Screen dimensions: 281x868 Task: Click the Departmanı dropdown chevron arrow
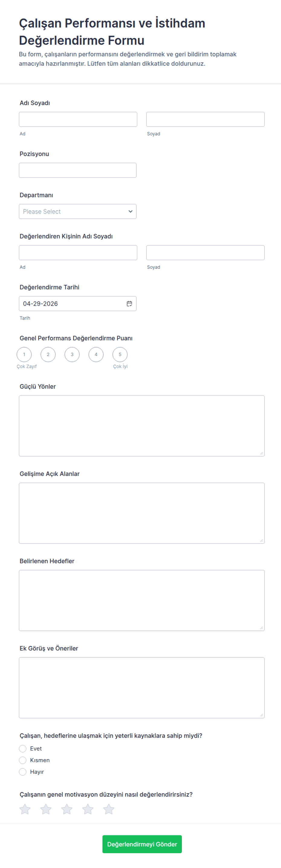pyautogui.click(x=131, y=211)
